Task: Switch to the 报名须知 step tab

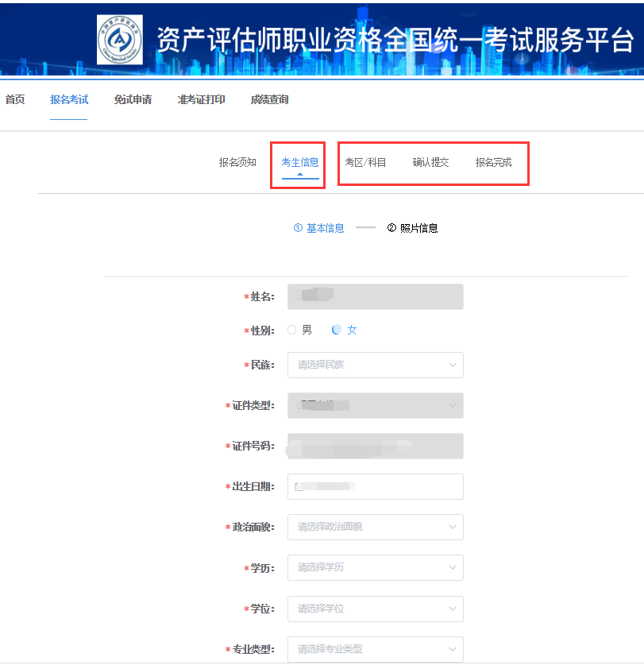Action: (237, 162)
